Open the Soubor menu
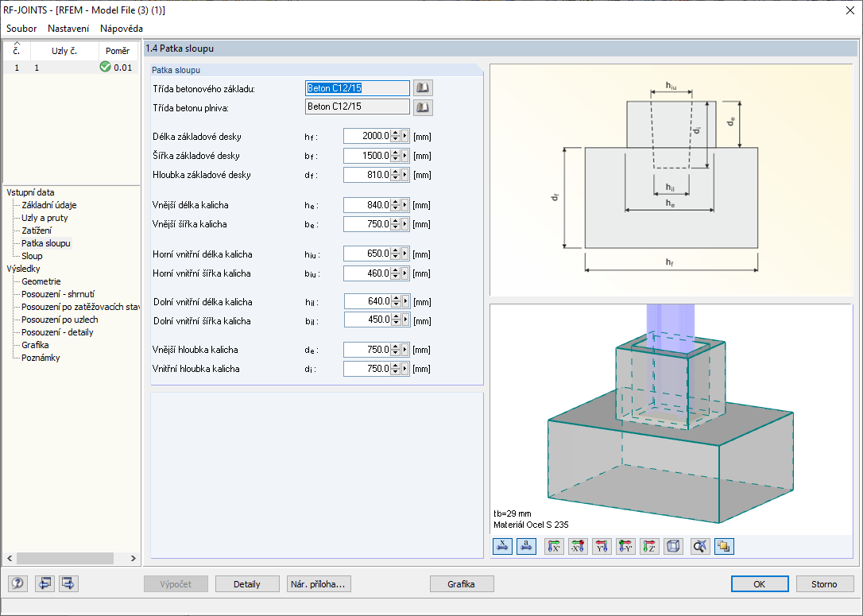 [x=21, y=29]
